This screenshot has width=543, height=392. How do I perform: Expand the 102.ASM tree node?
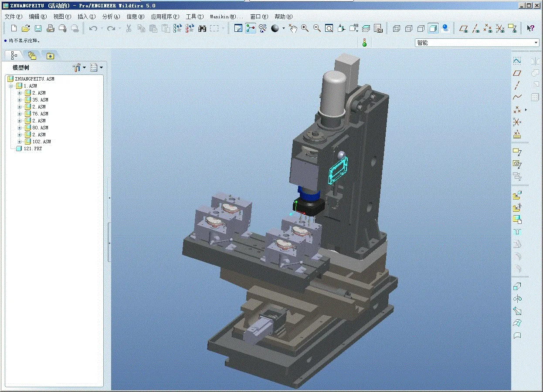[20, 142]
